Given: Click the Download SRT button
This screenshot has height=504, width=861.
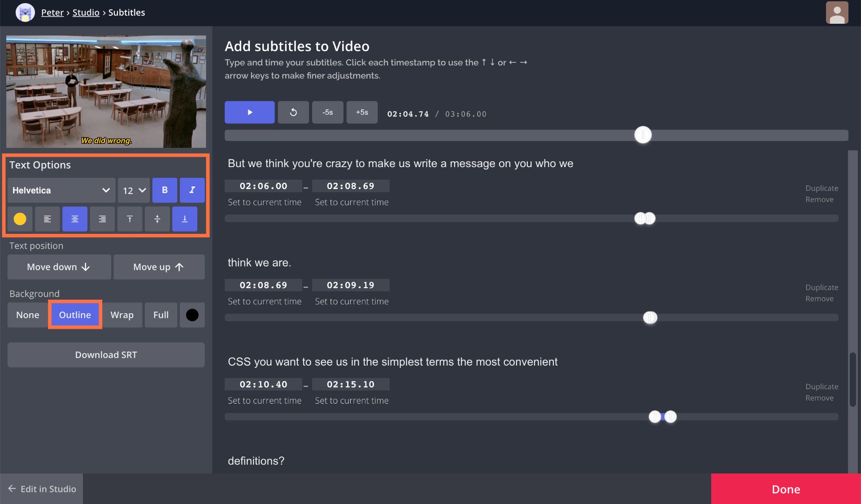Looking at the screenshot, I should (106, 354).
